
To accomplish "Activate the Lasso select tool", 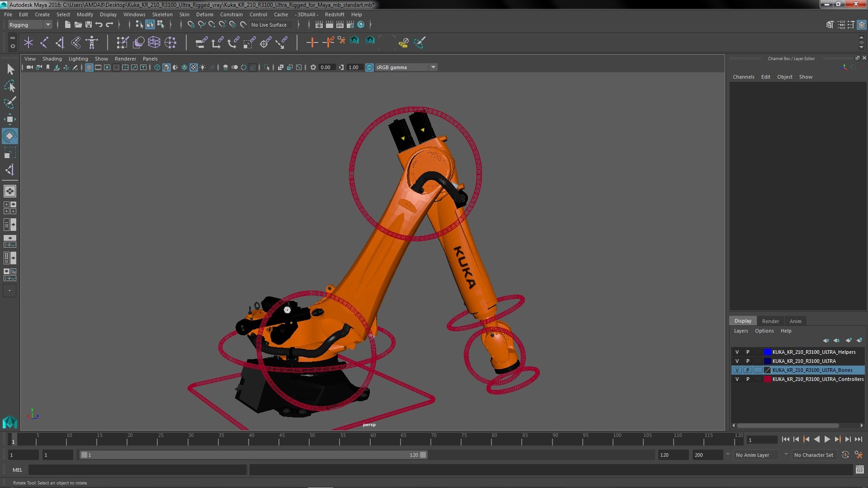I will pos(10,86).
